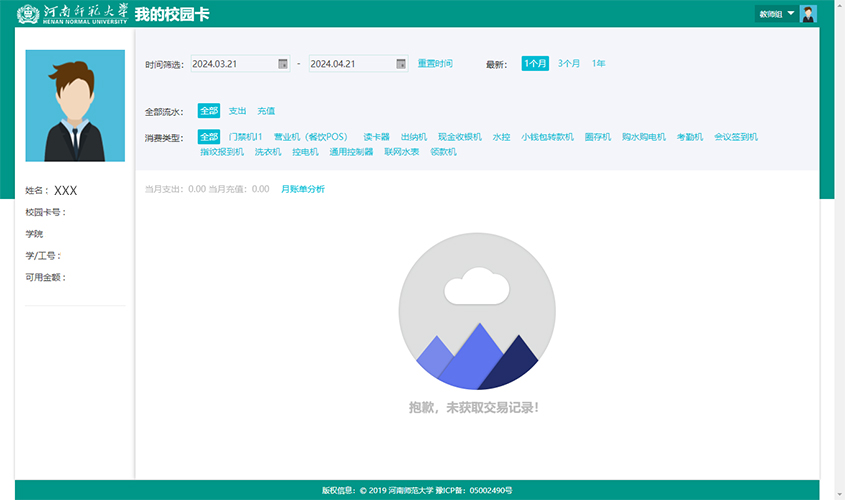Viewport: 845px width, 500px height.
Task: Filter transactions by 充值
Action: 266,111
